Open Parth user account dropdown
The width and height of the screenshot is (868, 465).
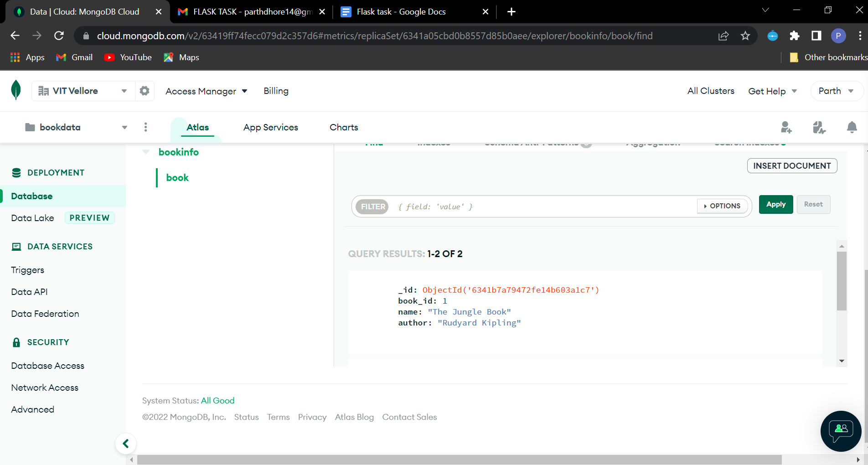pyautogui.click(x=837, y=91)
